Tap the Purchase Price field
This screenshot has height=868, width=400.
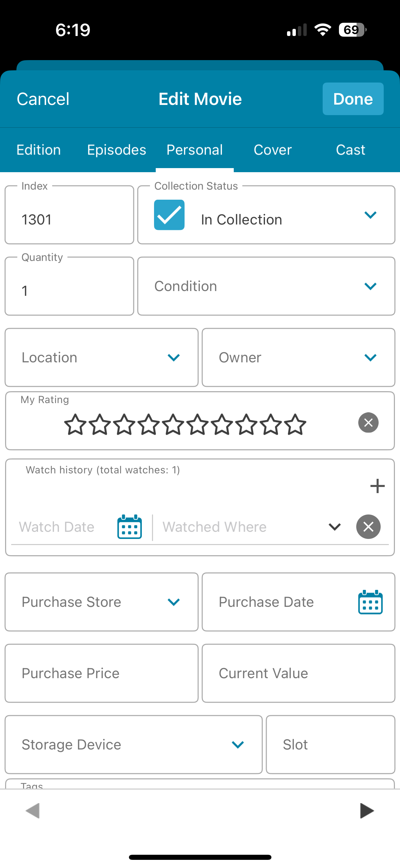coord(101,673)
